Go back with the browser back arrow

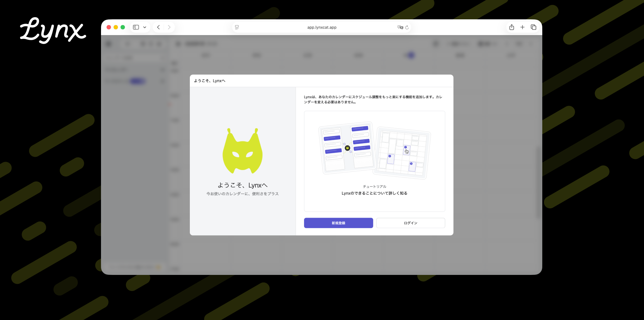pos(158,27)
